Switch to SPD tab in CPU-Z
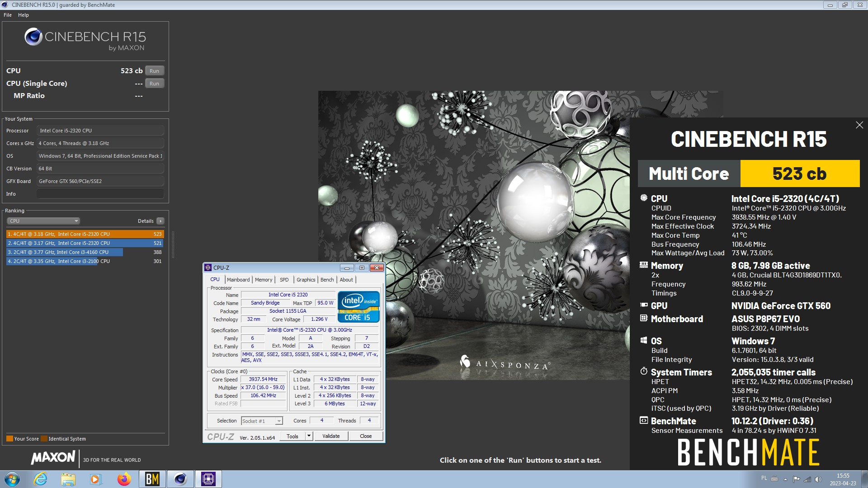Screen dimensions: 868x488 [x=284, y=280]
